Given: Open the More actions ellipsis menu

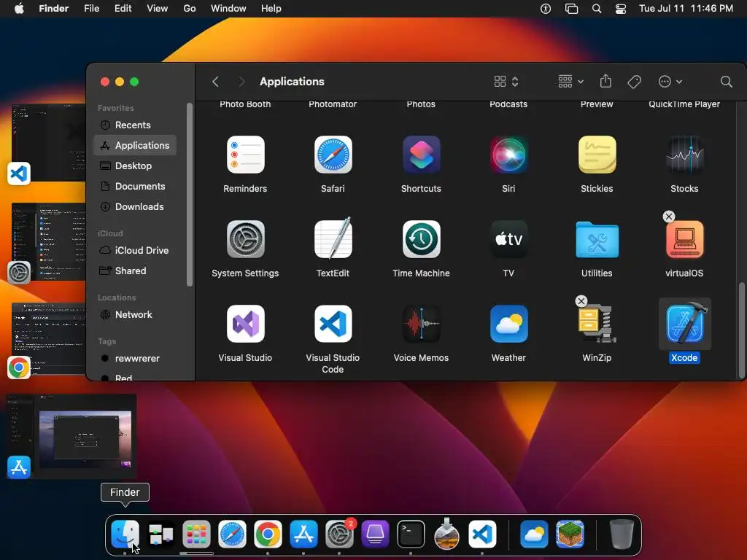Looking at the screenshot, I should pyautogui.click(x=670, y=82).
